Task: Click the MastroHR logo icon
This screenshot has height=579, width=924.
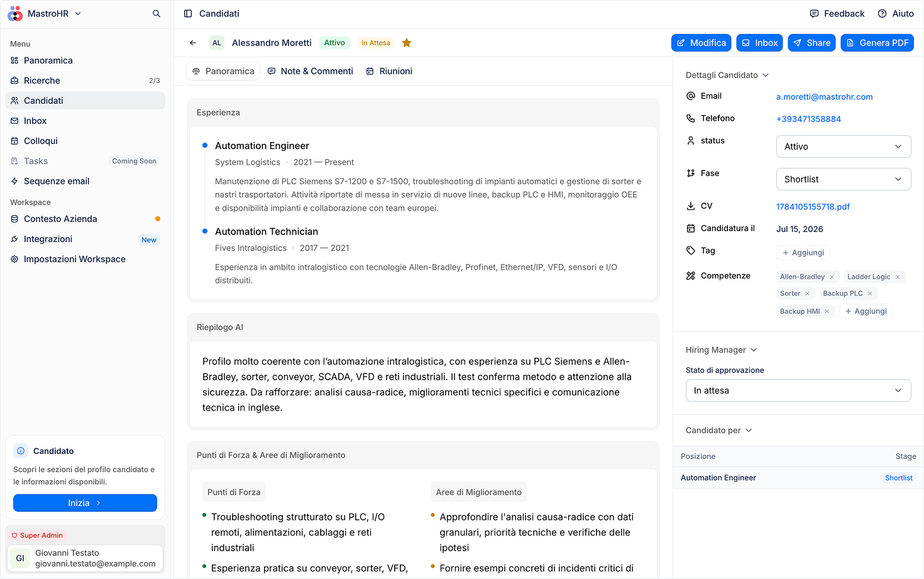Action: click(x=15, y=14)
